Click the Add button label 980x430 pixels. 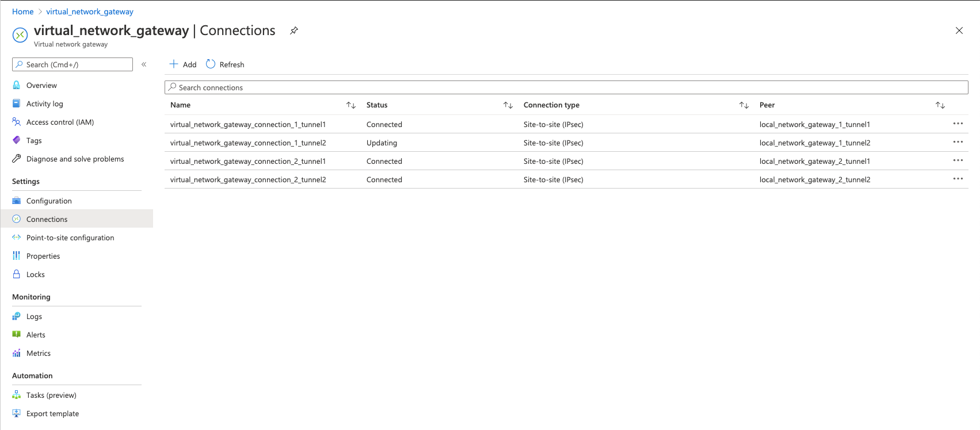tap(189, 64)
